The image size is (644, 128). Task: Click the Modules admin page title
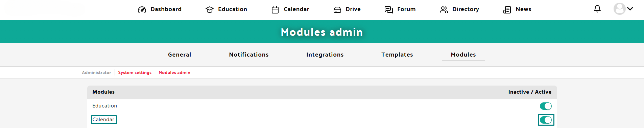tap(322, 32)
